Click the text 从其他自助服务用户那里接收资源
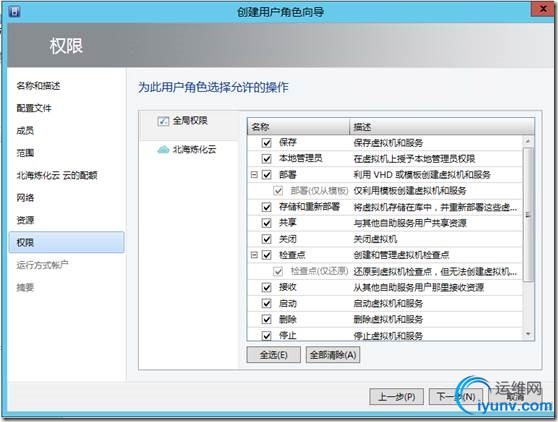 click(x=418, y=288)
